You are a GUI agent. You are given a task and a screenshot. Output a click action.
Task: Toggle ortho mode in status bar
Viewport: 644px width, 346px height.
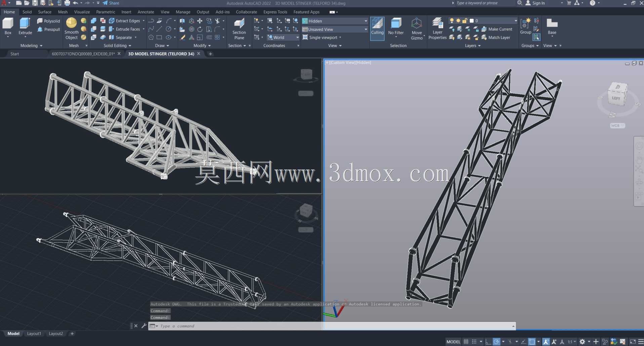coord(488,342)
